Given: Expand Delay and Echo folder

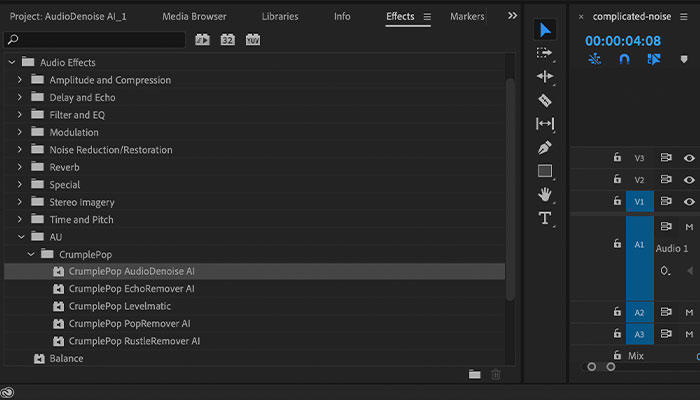Looking at the screenshot, I should pyautogui.click(x=20, y=97).
